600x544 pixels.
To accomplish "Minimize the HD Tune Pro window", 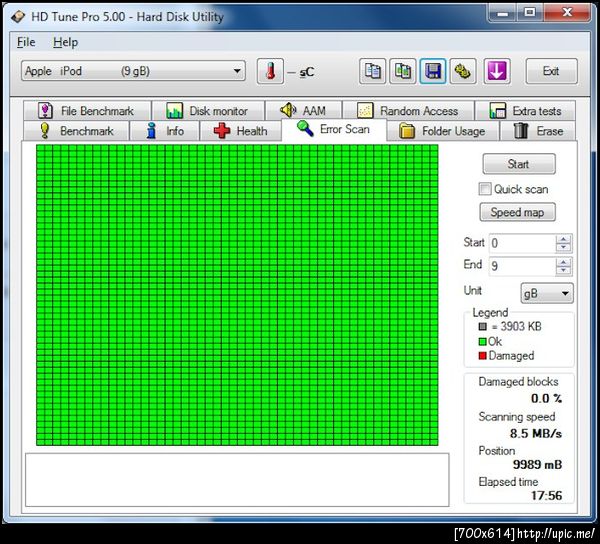I will 502,13.
